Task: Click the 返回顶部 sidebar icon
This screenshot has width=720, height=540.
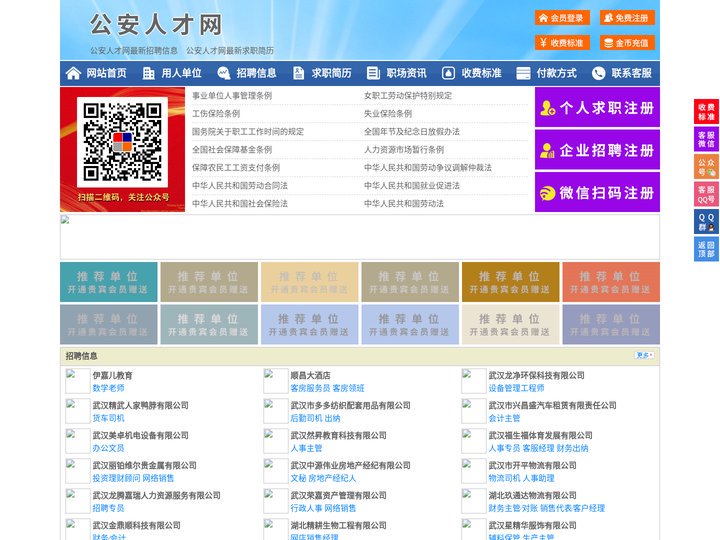Action: tap(706, 249)
